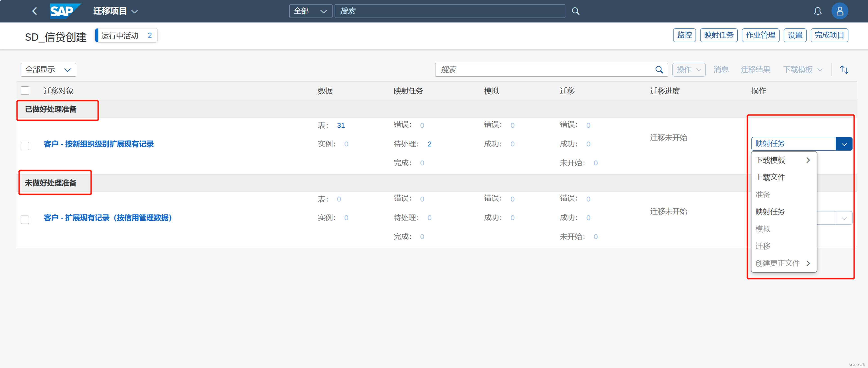The image size is (868, 368).
Task: Click 待处理 count 2 link
Action: coord(429,144)
